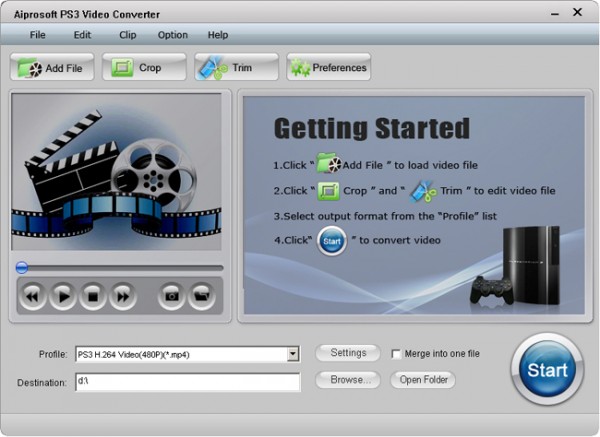Viewport: 600px width, 437px height.
Task: Open the Clip menu
Action: pos(127,35)
